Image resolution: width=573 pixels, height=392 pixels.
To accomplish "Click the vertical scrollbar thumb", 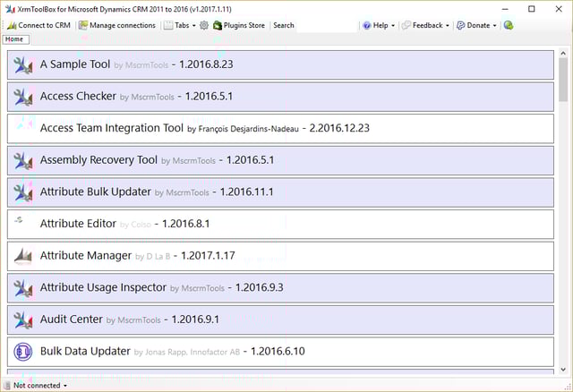I will [x=563, y=80].
